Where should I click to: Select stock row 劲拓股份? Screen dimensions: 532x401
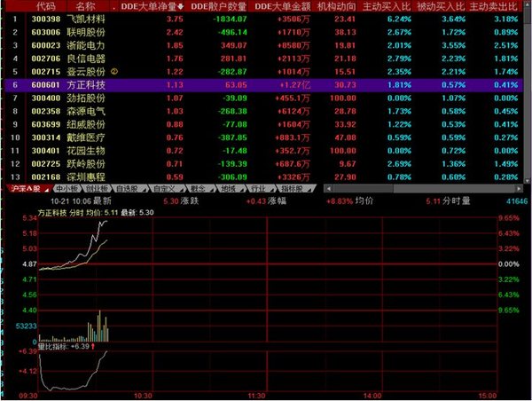tap(264, 98)
